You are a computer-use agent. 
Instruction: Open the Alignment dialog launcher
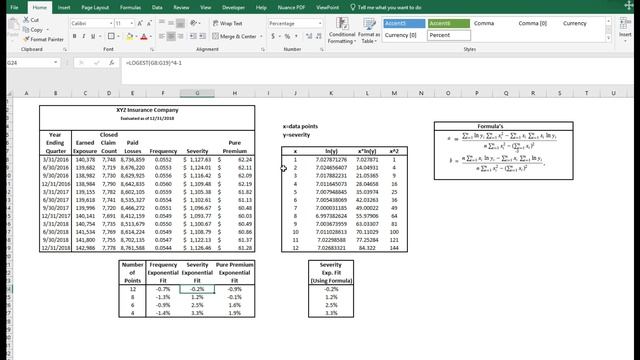click(263, 49)
